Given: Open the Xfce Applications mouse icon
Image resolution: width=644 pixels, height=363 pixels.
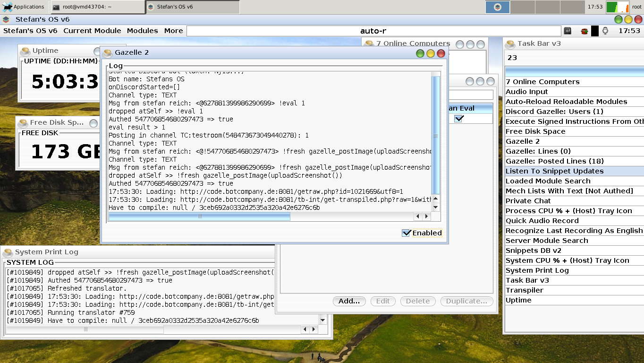Looking at the screenshot, I should 8,7.
